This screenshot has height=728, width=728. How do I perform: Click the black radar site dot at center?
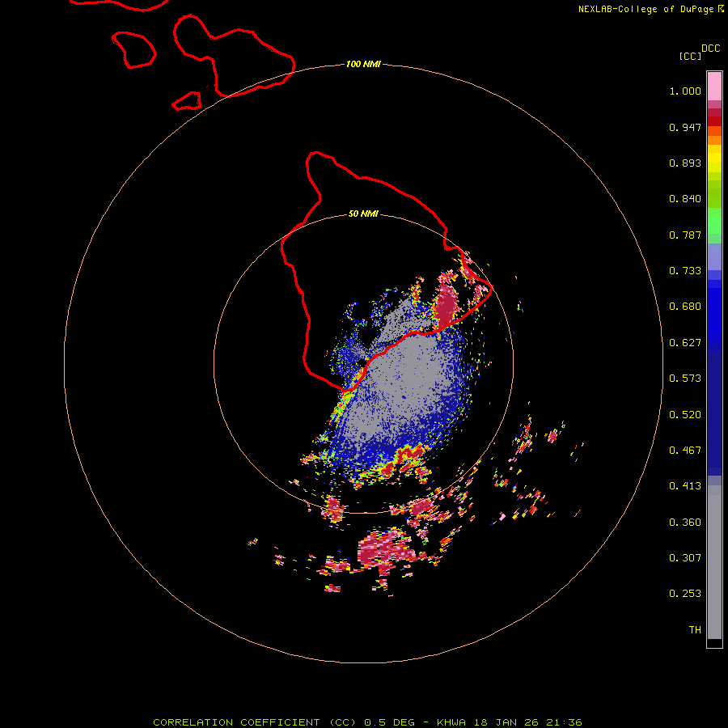(x=362, y=362)
